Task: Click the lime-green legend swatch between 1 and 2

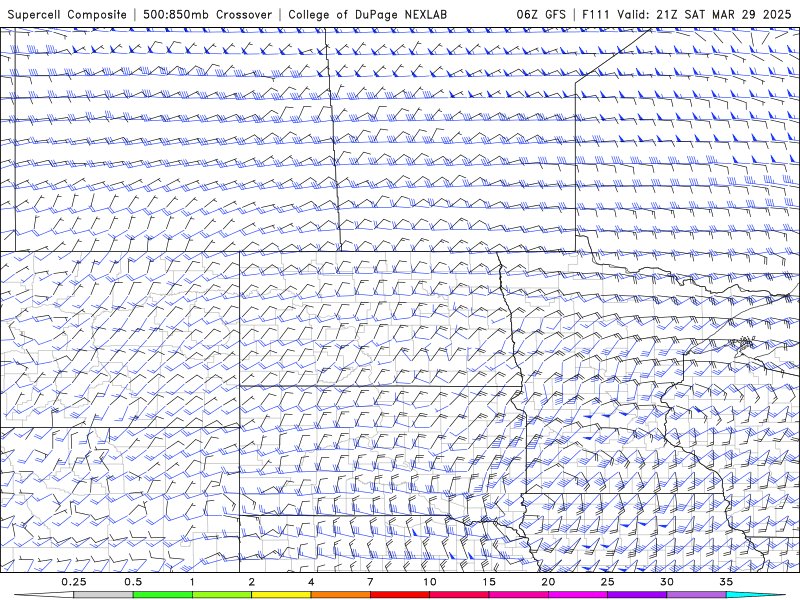Action: (x=222, y=595)
